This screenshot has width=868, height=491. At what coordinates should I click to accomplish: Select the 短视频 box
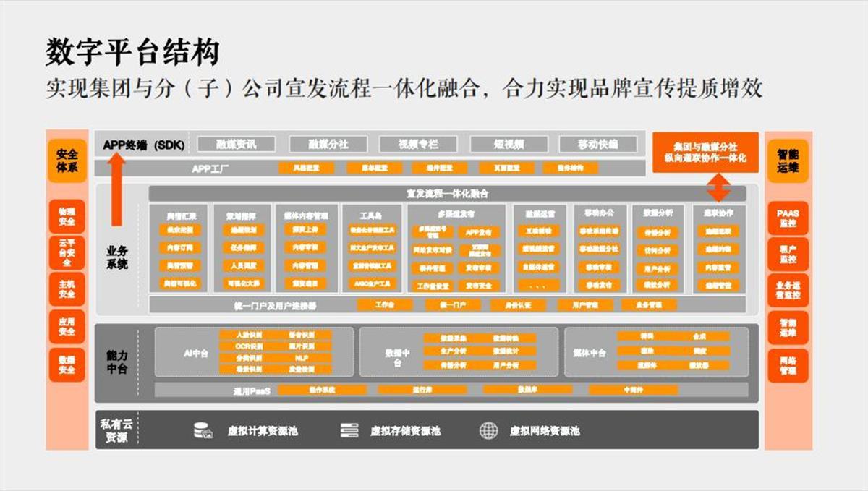[x=509, y=144]
